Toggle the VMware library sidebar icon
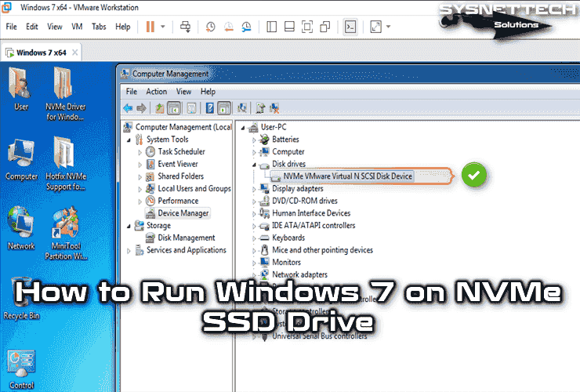The width and height of the screenshot is (580, 392). pyautogui.click(x=271, y=27)
